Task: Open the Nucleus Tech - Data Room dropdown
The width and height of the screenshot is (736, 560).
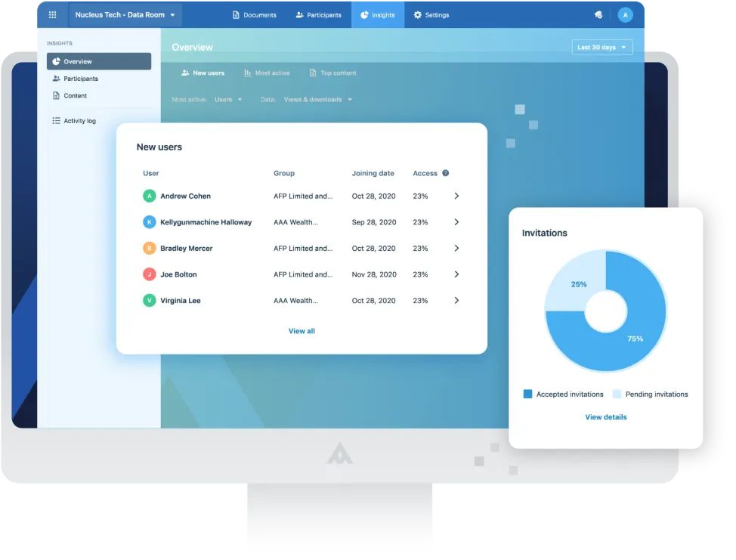Action: 125,14
